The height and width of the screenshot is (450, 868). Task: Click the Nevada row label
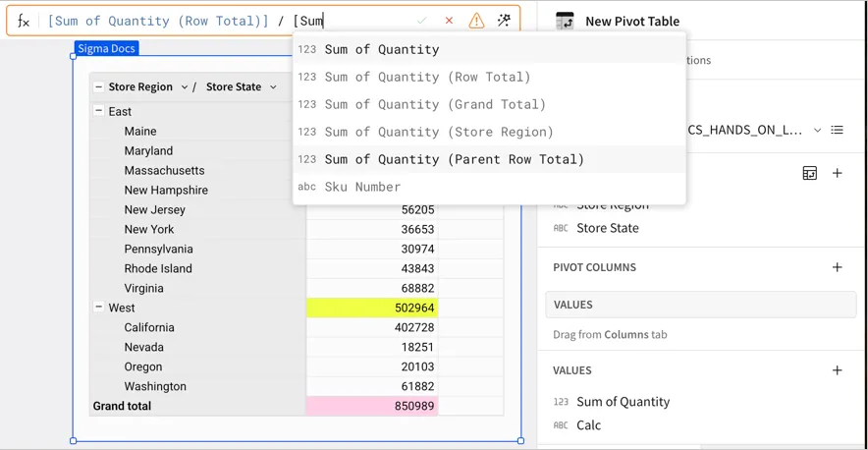click(x=144, y=348)
